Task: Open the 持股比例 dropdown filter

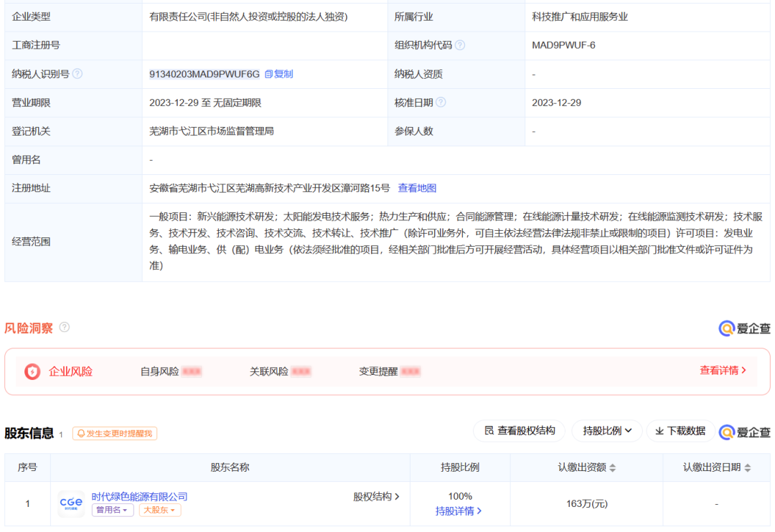Action: click(607, 431)
